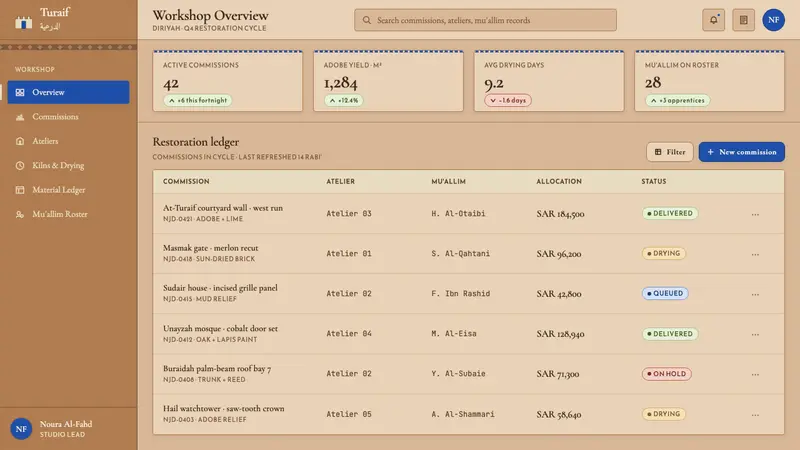800x450 pixels.
Task: Go to Overview in sidebar
Action: point(68,92)
